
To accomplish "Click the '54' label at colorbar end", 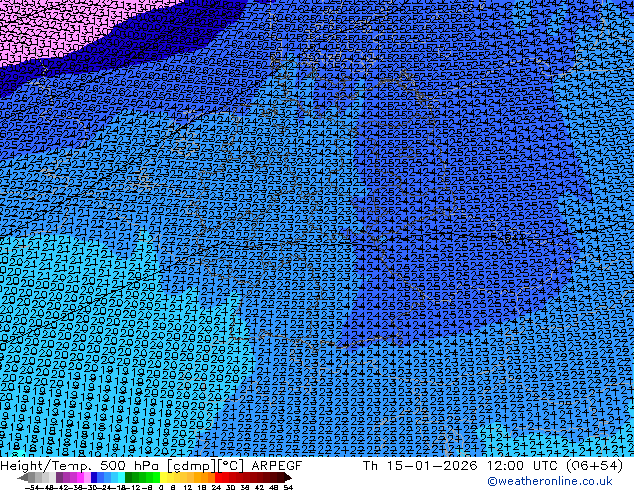I will (287, 487).
